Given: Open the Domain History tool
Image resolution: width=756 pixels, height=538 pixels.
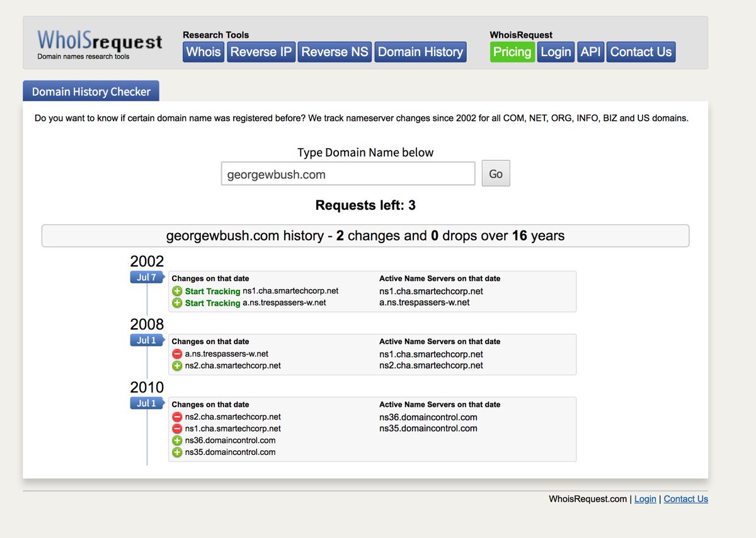Looking at the screenshot, I should click(x=420, y=52).
